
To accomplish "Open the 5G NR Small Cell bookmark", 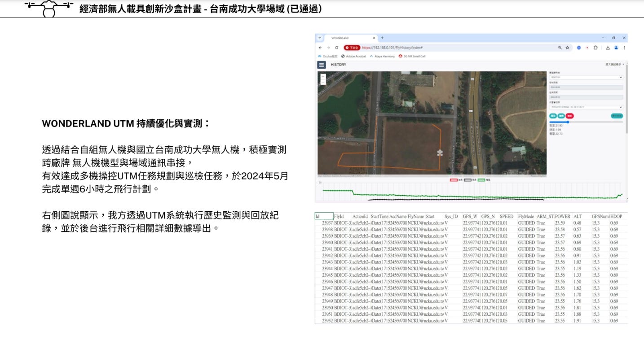I will [412, 56].
